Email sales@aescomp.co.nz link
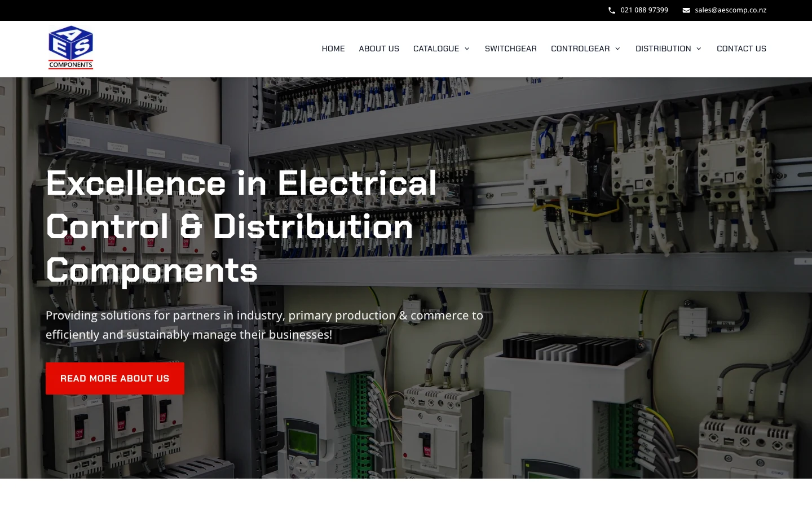This screenshot has height=508, width=812. [730, 10]
